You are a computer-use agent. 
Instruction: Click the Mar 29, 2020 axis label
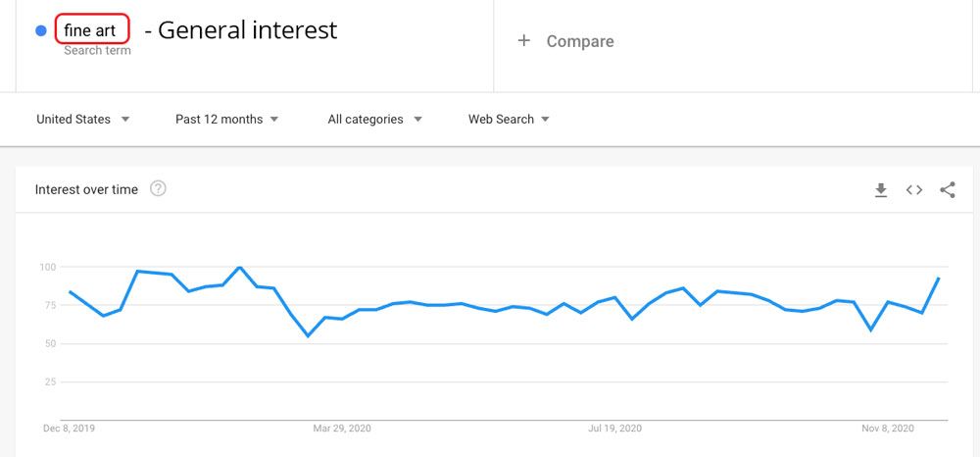(x=342, y=429)
